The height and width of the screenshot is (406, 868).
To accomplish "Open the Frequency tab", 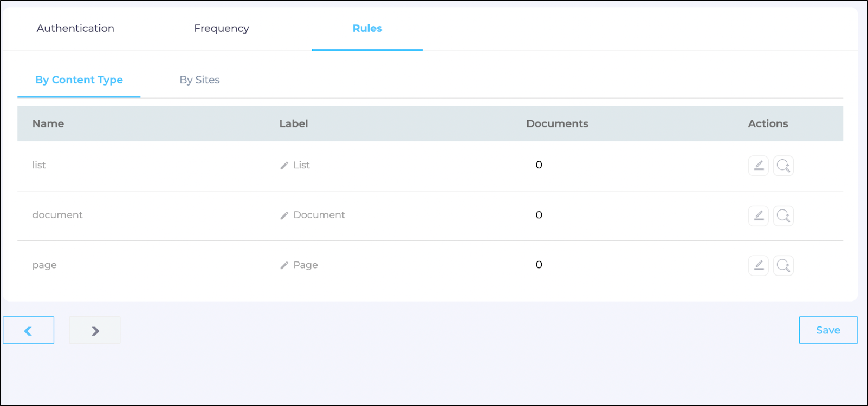I will point(221,28).
